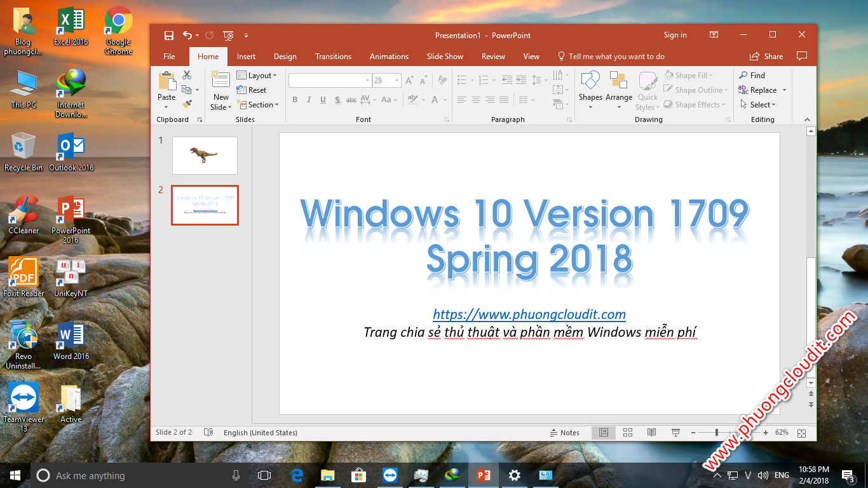The image size is (868, 488).
Task: Click the zoom out minus button
Action: point(693,433)
